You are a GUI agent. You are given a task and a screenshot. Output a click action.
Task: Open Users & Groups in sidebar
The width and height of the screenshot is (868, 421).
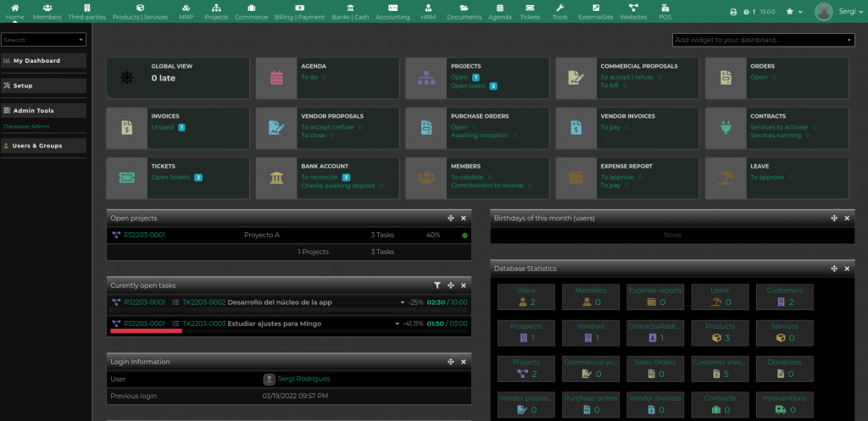[44, 146]
